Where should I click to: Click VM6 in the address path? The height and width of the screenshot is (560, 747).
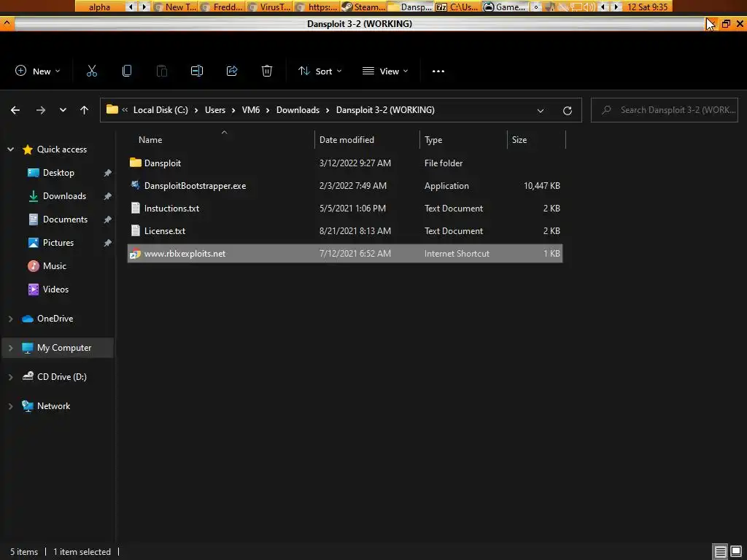point(251,110)
